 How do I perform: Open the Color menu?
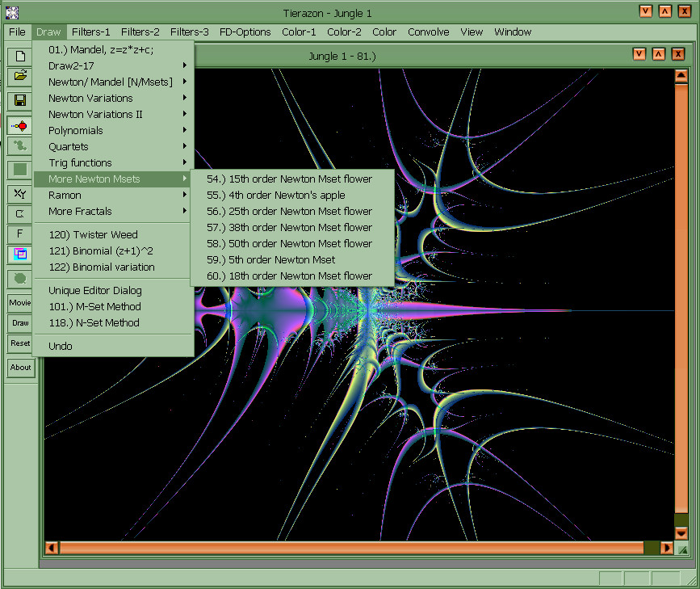pos(384,32)
